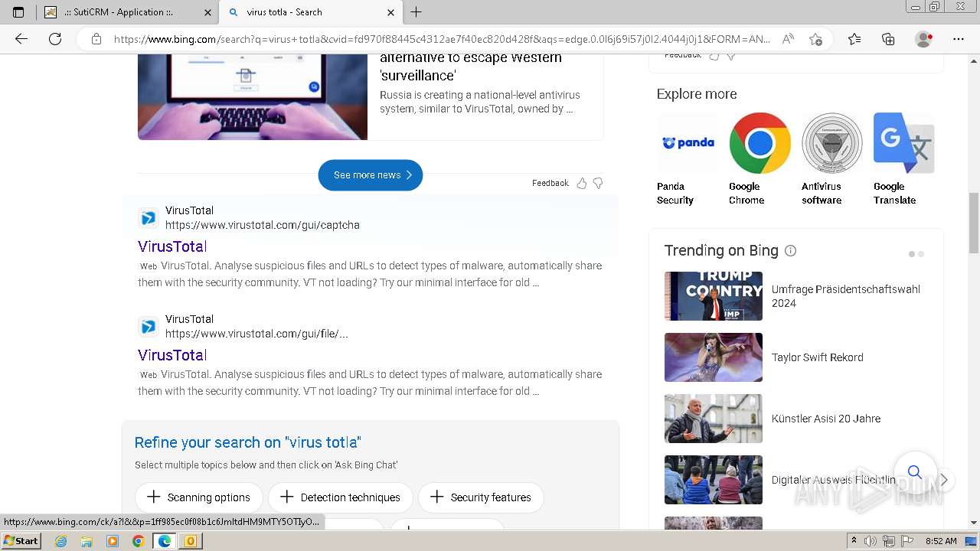Image resolution: width=980 pixels, height=551 pixels.
Task: Reload the page with Refresh icon
Action: (55, 39)
